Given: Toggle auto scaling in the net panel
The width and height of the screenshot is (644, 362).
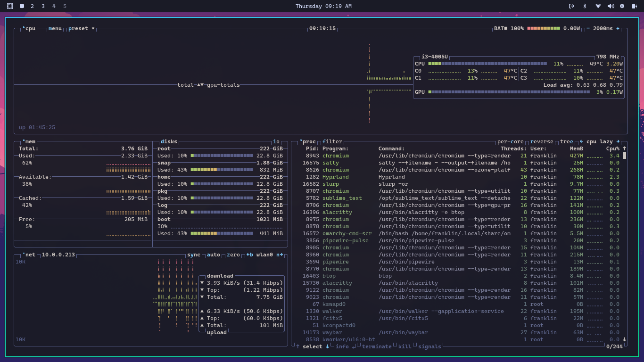Looking at the screenshot, I should click(x=213, y=255).
